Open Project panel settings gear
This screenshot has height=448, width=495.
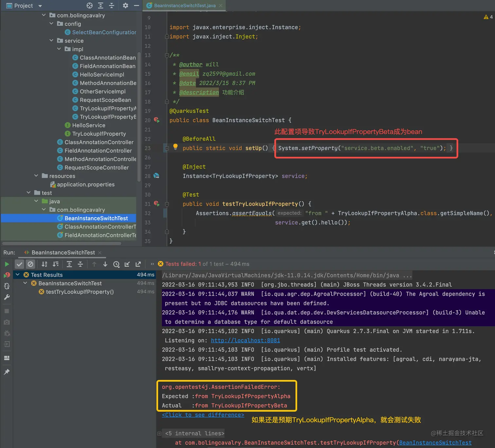coord(125,6)
